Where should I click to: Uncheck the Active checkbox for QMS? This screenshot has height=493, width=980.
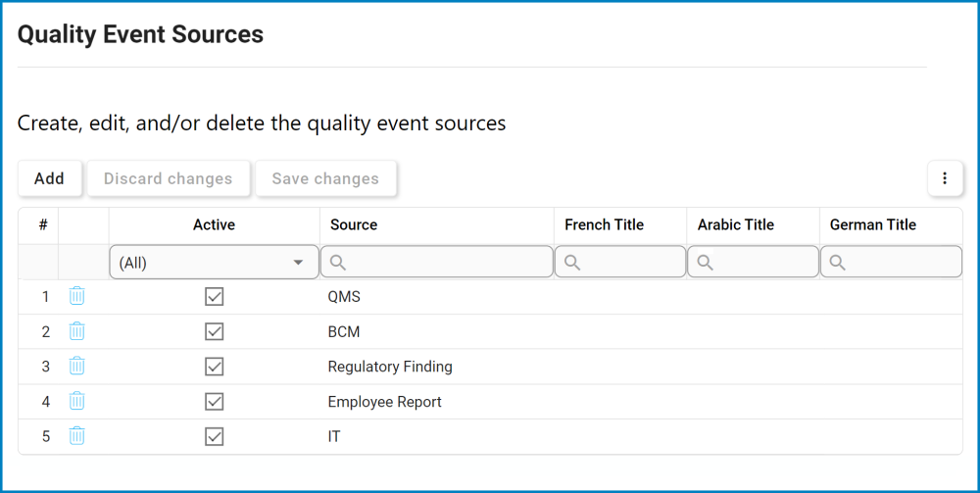pos(215,296)
